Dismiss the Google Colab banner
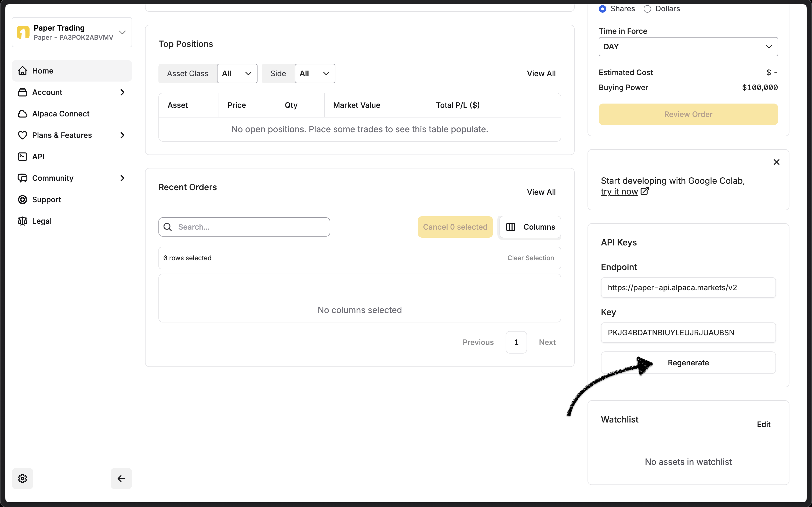This screenshot has height=507, width=812. pos(776,162)
